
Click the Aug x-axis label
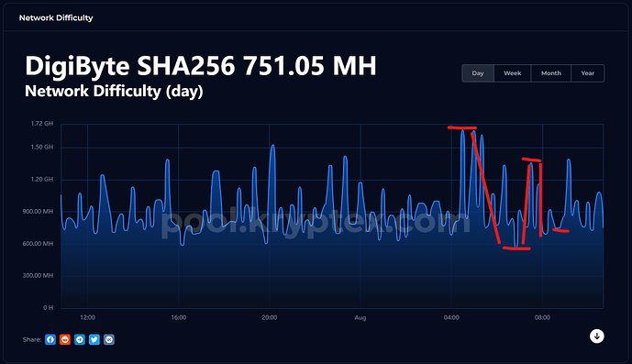[x=360, y=317]
